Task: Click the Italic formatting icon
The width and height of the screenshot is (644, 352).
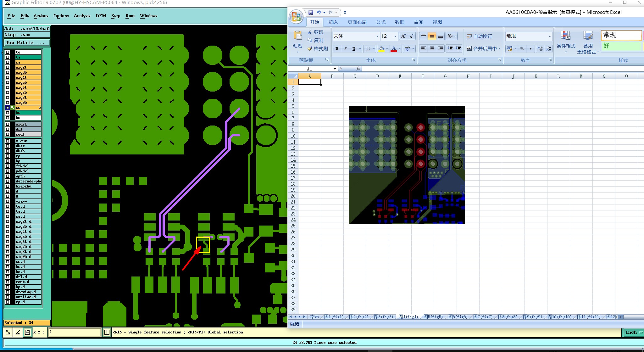Action: coord(345,49)
